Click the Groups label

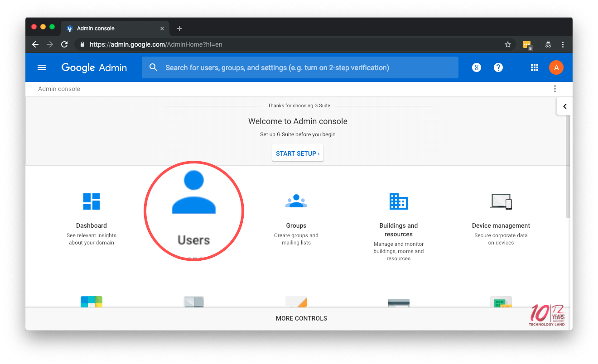click(296, 225)
